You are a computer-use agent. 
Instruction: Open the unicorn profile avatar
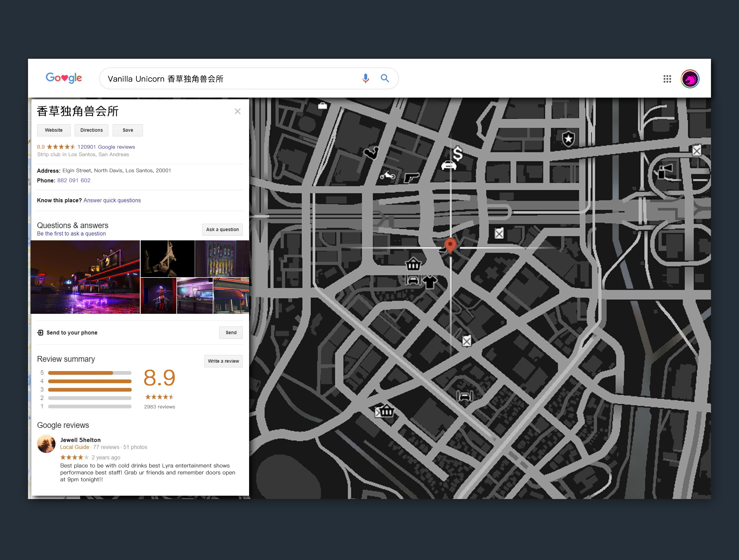coord(690,79)
